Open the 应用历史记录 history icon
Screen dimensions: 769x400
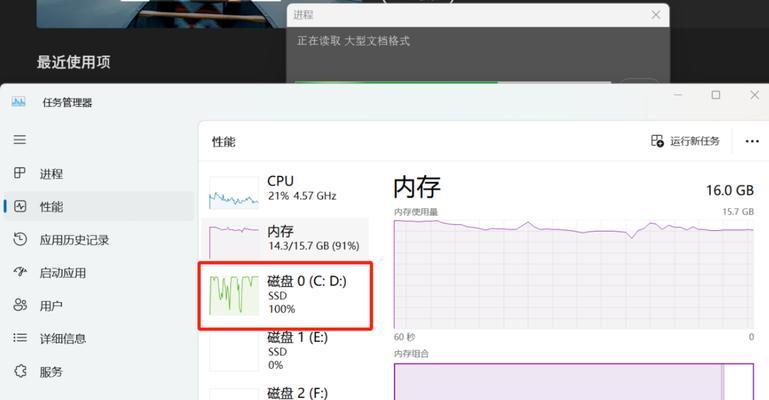point(20,239)
